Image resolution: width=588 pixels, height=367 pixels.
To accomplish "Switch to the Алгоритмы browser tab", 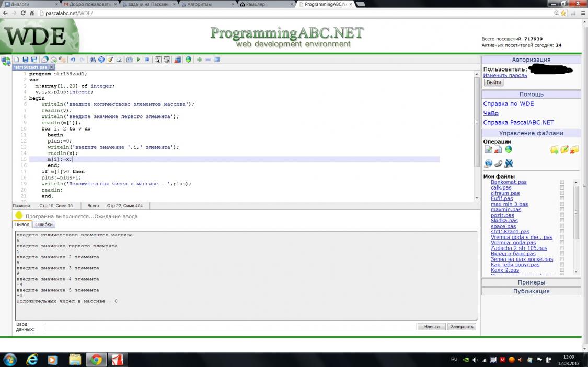I will [206, 4].
